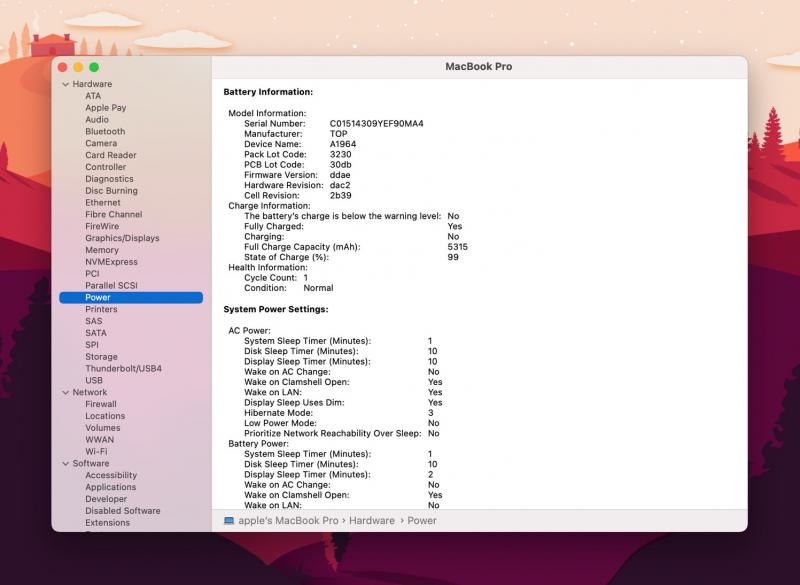Click the Battery Information heading
The height and width of the screenshot is (585, 800).
tap(268, 92)
